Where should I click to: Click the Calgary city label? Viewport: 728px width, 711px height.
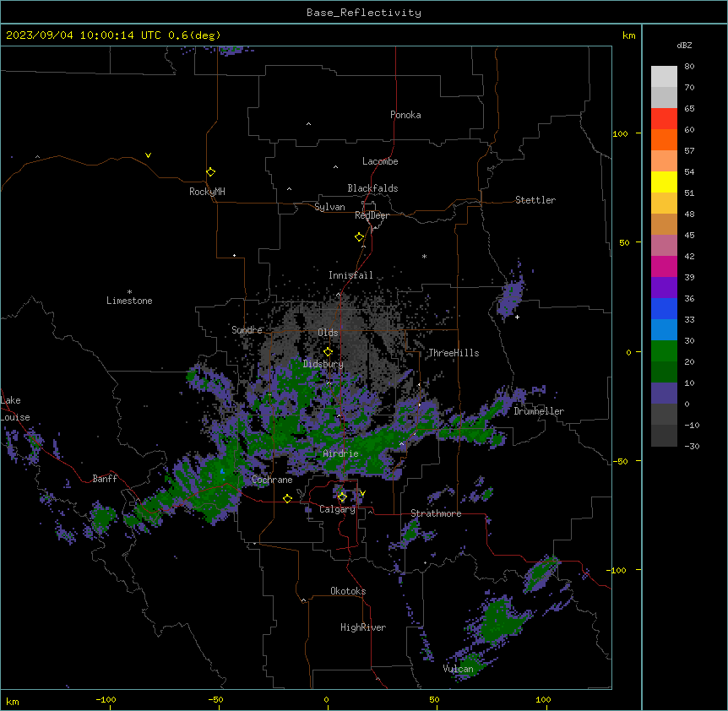tap(337, 509)
